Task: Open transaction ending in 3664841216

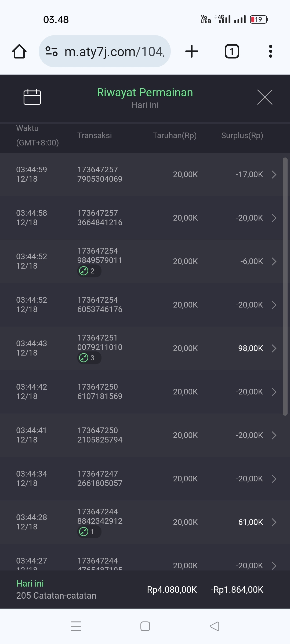Action: coord(100,218)
